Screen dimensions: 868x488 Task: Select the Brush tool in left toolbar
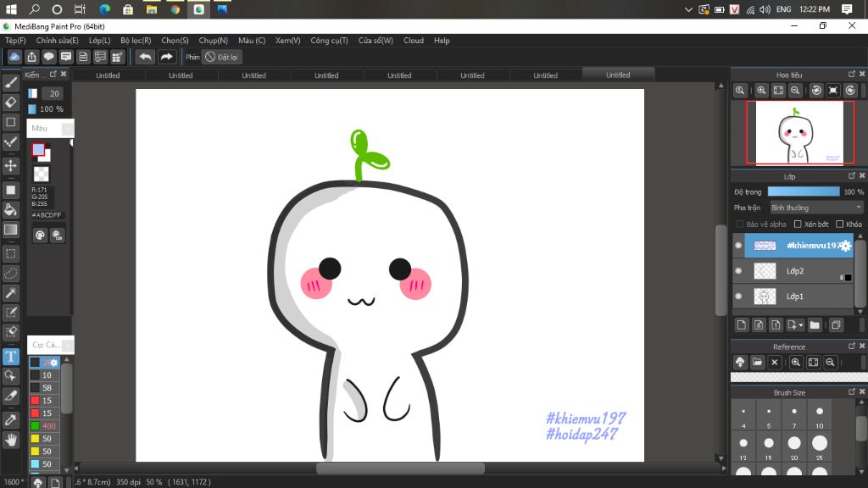pyautogui.click(x=11, y=82)
